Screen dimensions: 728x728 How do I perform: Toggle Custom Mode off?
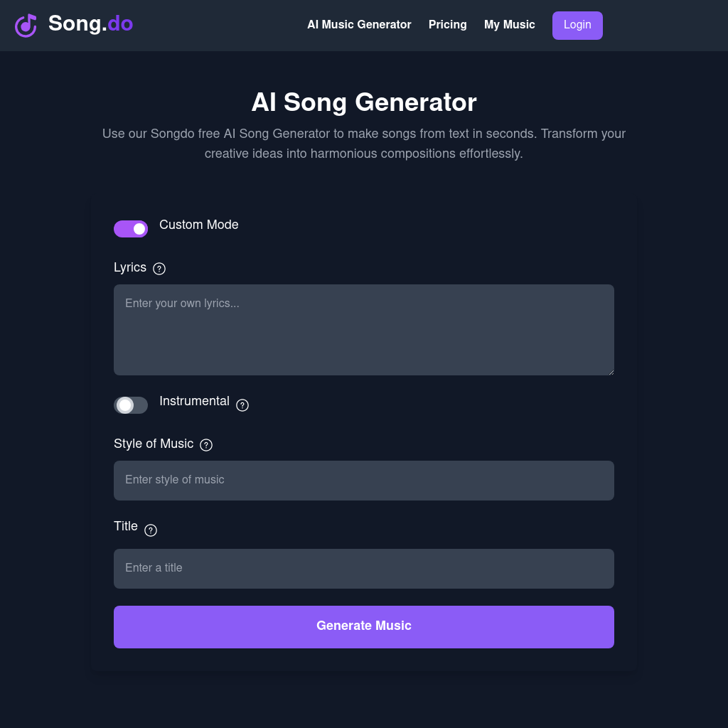[x=131, y=229]
